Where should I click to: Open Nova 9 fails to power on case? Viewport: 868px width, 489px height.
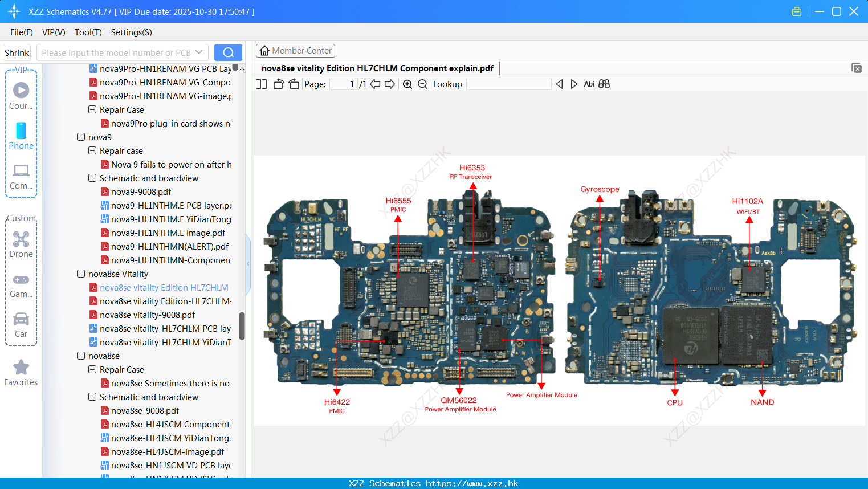(166, 164)
